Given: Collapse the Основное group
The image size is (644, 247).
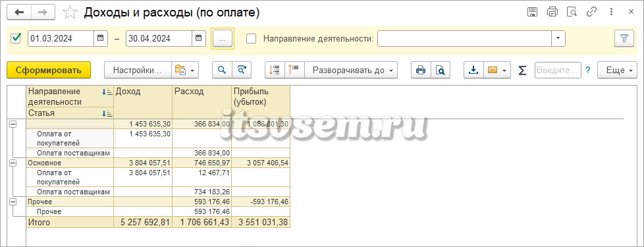Looking at the screenshot, I should [13, 163].
